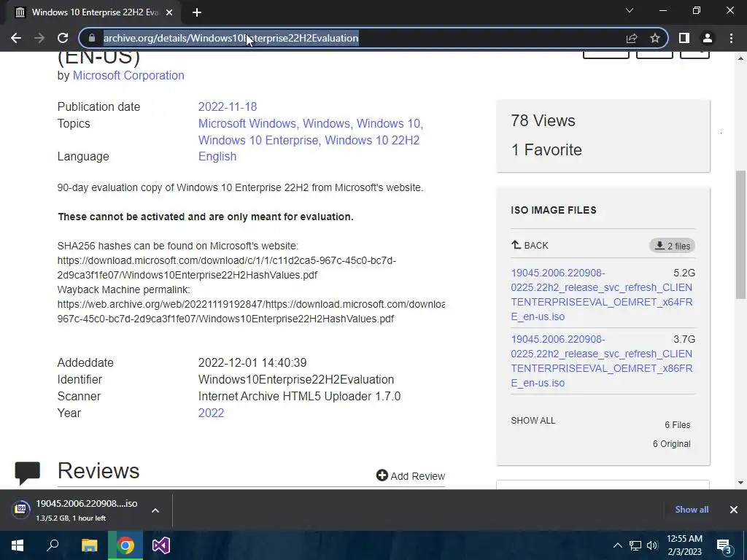The height and width of the screenshot is (560, 747).
Task: Expand the download item options chevron
Action: click(155, 510)
